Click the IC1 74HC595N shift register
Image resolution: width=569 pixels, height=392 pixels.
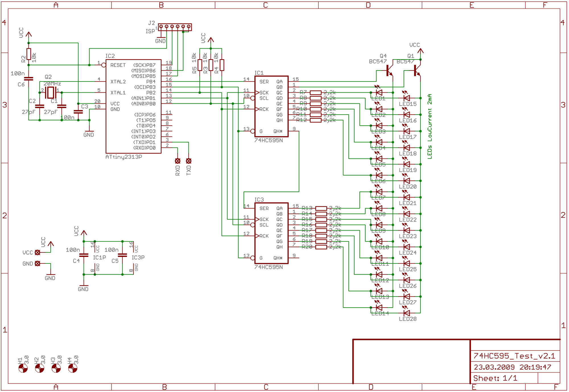[x=271, y=106]
